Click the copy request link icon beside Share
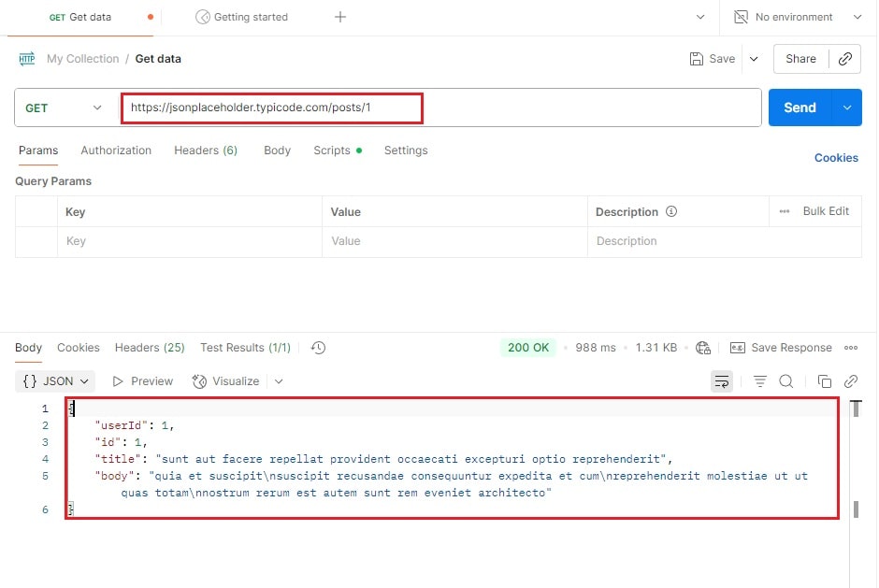This screenshot has height=588, width=879. point(845,59)
